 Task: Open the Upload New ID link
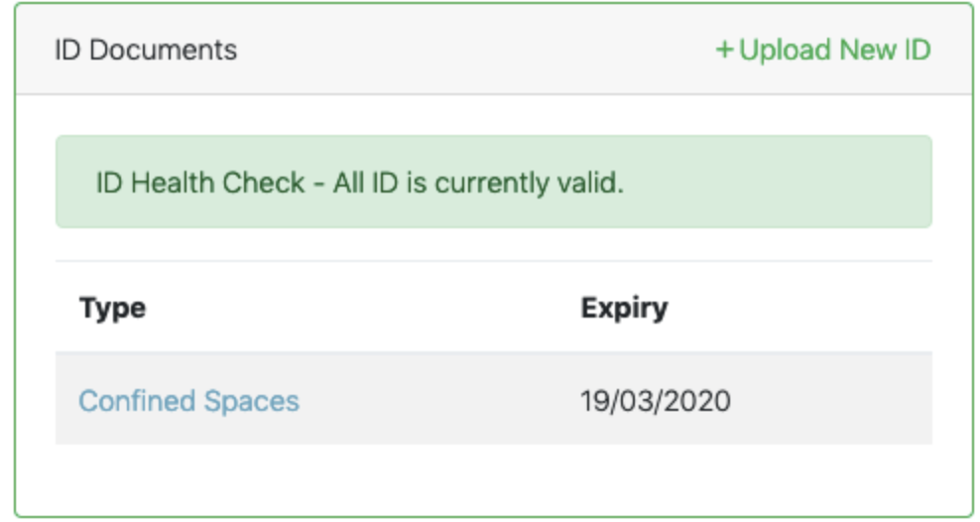point(824,50)
